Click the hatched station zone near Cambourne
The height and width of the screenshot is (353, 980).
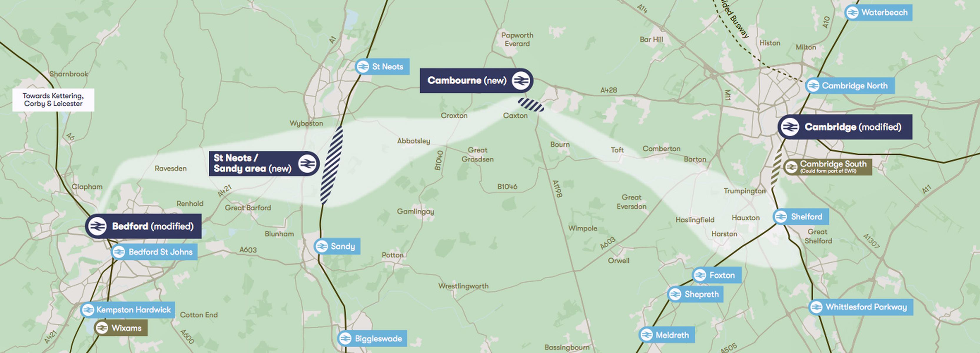(531, 105)
